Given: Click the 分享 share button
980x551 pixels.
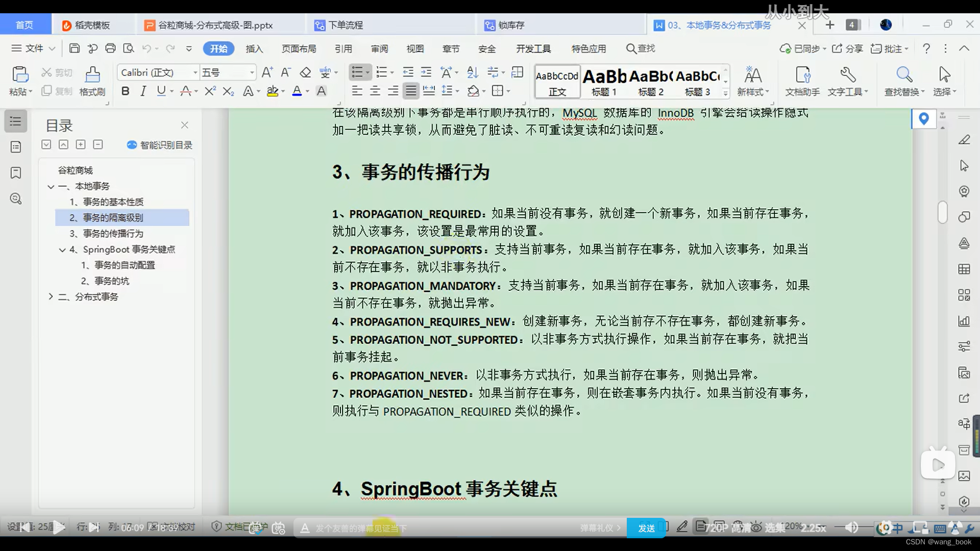Looking at the screenshot, I should point(847,48).
